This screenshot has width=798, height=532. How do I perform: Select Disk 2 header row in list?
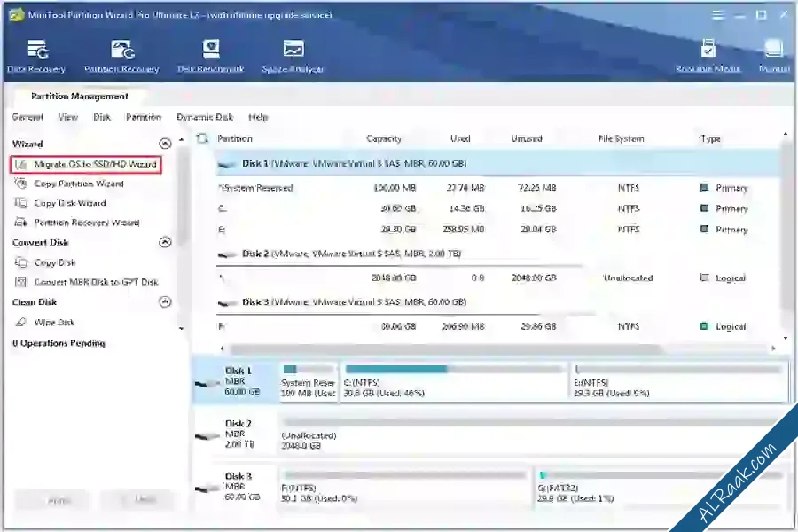point(497,254)
